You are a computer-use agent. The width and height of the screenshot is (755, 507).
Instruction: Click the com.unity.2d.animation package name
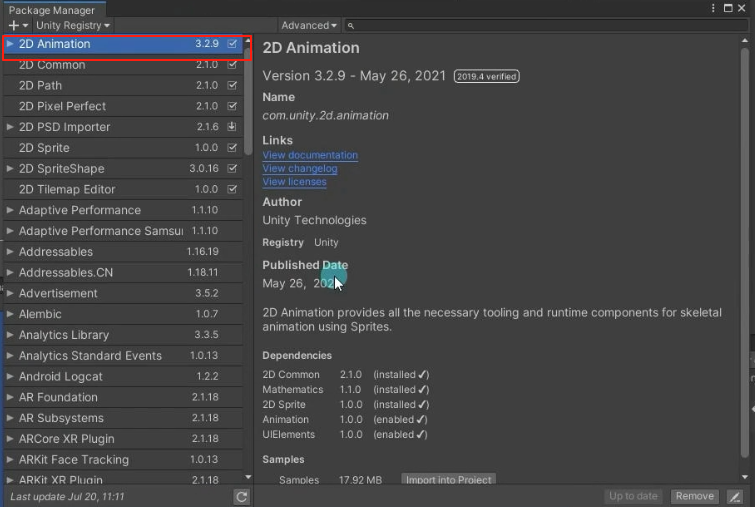[325, 116]
